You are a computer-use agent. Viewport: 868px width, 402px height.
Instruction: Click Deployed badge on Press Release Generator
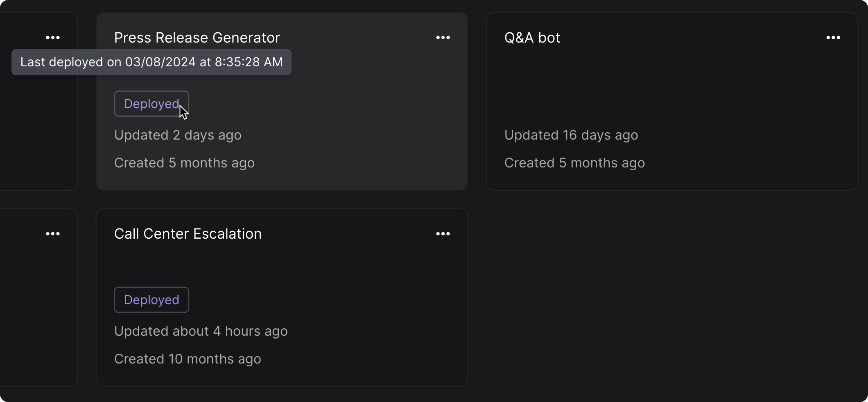[151, 104]
